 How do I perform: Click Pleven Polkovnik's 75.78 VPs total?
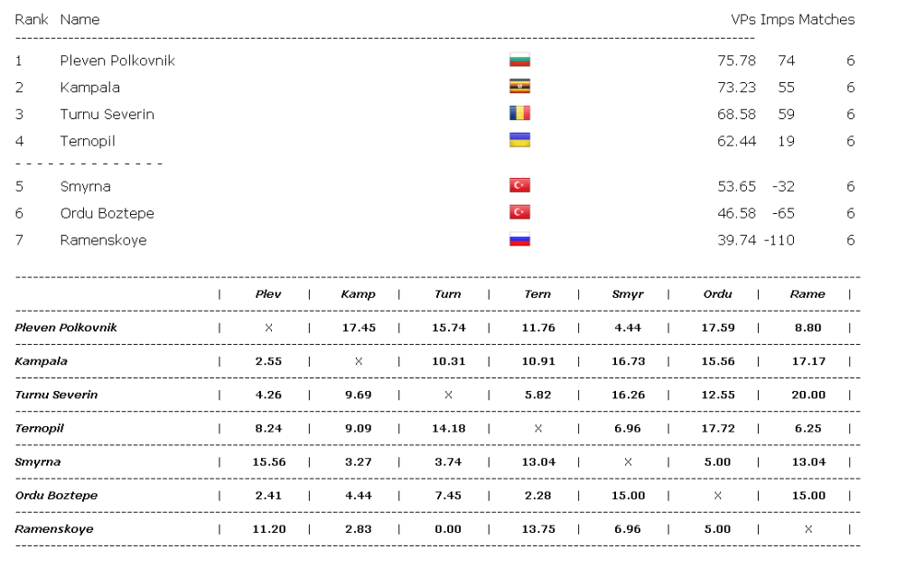(x=736, y=61)
